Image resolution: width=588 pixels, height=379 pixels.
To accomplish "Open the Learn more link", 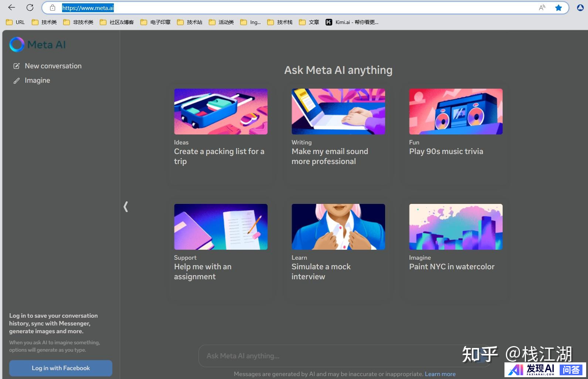I will [440, 374].
